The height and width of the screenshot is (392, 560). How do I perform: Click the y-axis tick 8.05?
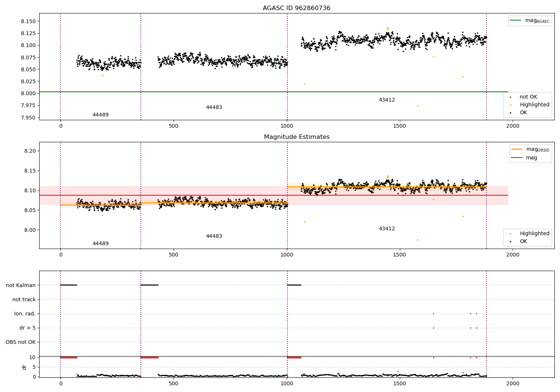point(30,210)
